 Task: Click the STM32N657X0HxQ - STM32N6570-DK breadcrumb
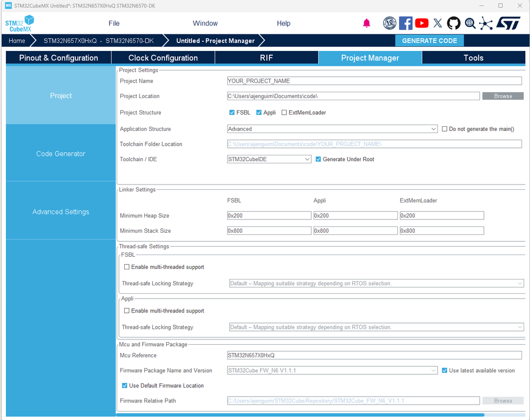click(99, 40)
